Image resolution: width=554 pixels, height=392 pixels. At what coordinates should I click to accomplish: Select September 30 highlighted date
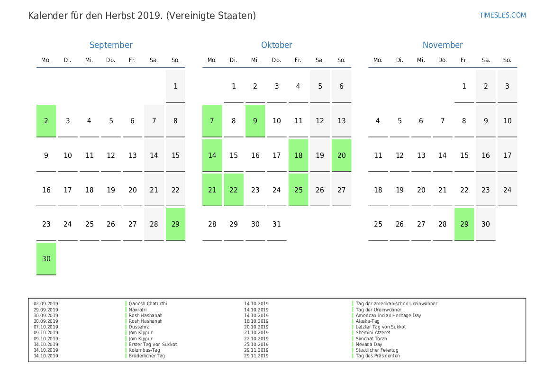46,259
